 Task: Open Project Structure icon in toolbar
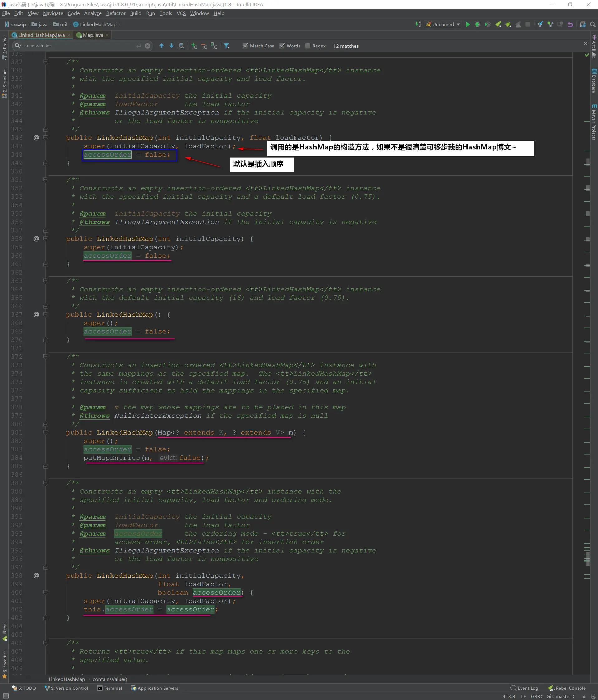point(582,24)
